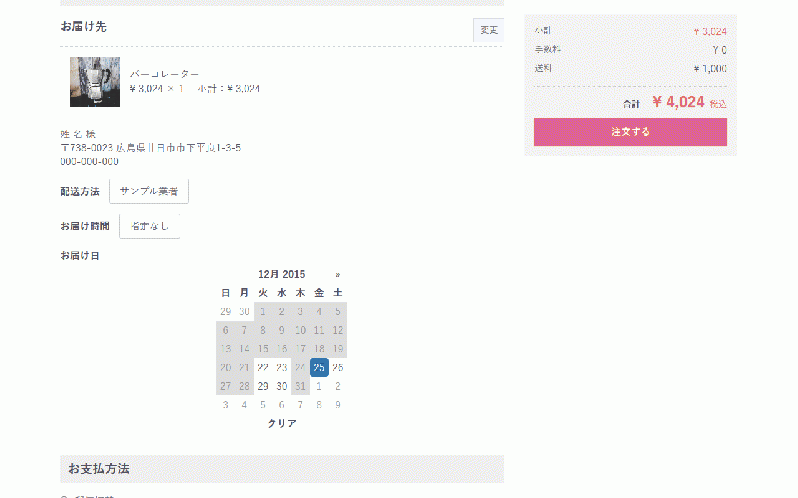The image size is (798, 498).
Task: Click the クリア link below the calendar
Action: pos(282,423)
